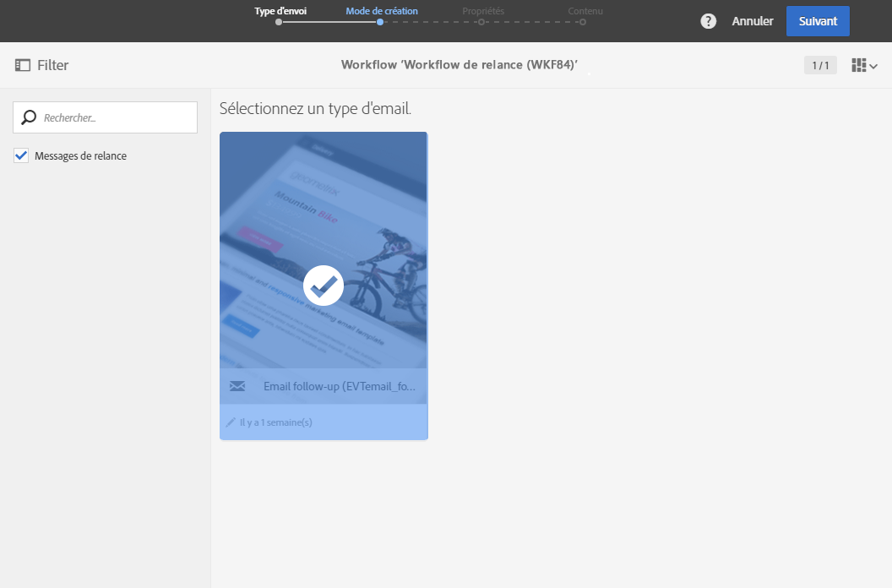The width and height of the screenshot is (892, 588).
Task: Click the Workflow de relance (WKF84) title
Action: click(x=459, y=65)
